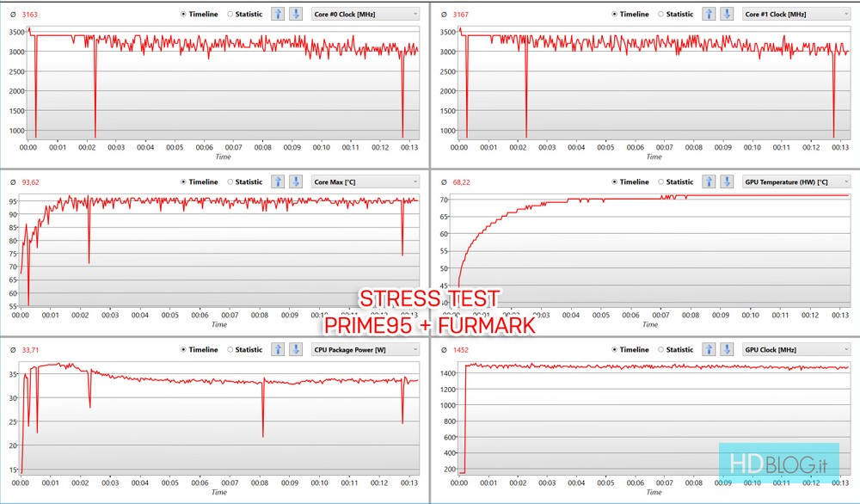Screen dimensions: 860x504
Task: Click the average value 3167
Action: [x=461, y=15]
